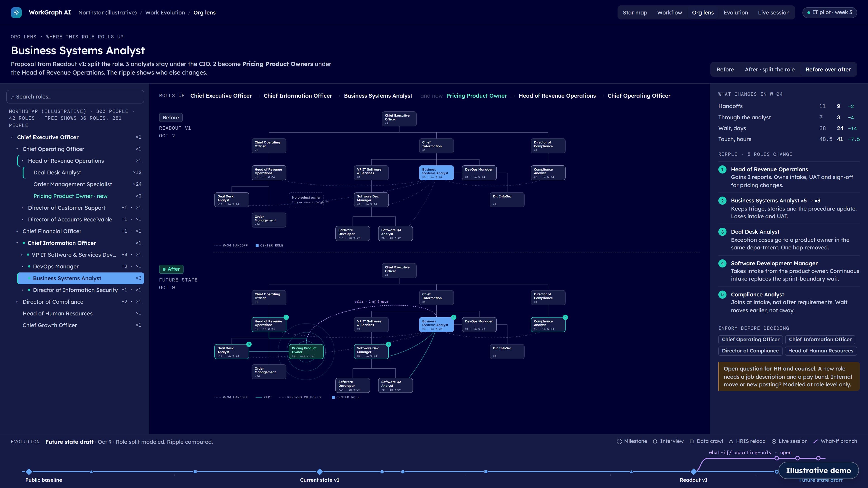Open the Evolution tab
This screenshot has width=868, height=488.
tap(736, 12)
